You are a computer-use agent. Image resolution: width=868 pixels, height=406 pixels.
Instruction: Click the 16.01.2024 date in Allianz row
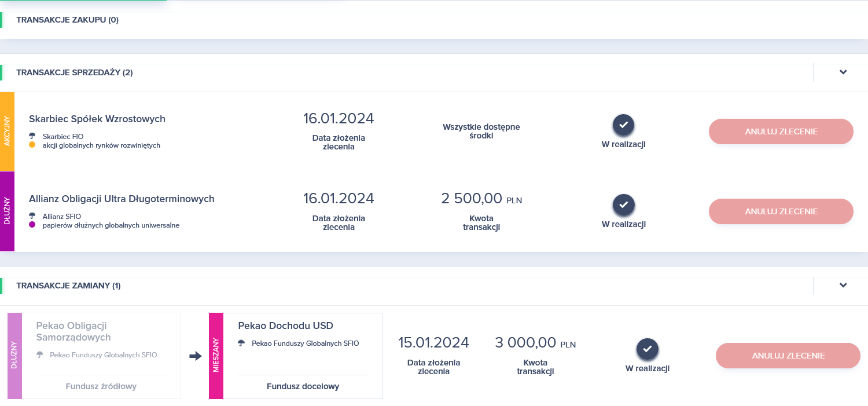coord(339,199)
